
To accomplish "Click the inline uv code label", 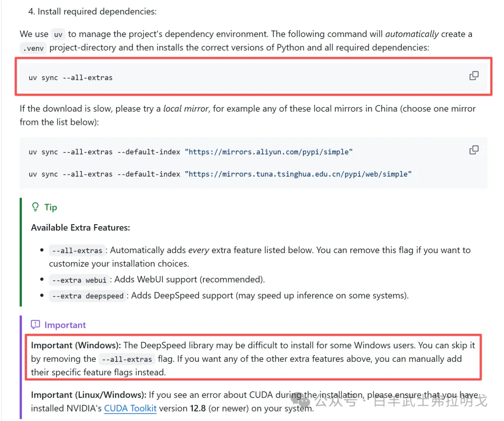I will (58, 35).
